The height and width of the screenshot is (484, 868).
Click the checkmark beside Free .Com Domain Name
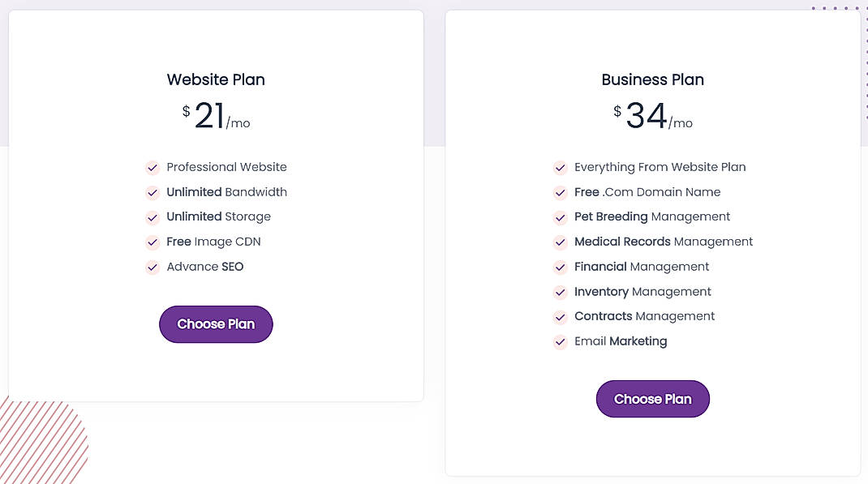(x=561, y=193)
